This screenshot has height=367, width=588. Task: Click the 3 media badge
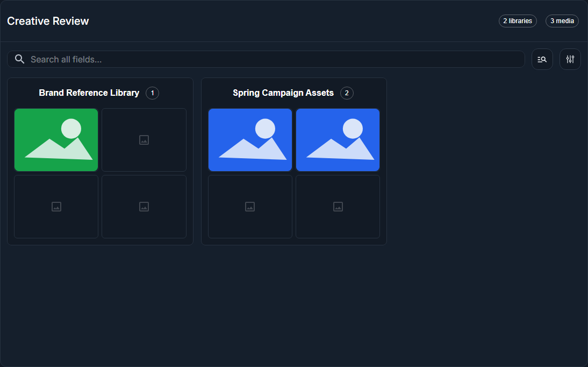pyautogui.click(x=562, y=21)
